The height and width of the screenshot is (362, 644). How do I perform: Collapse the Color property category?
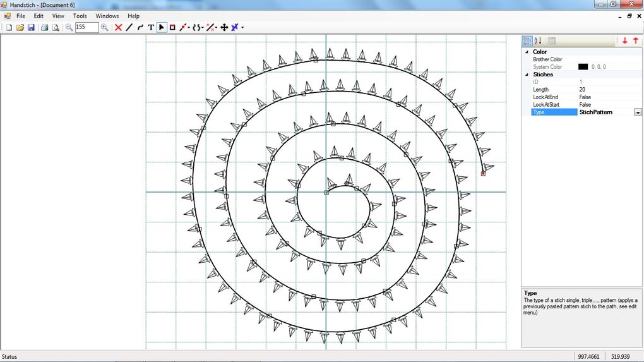pyautogui.click(x=527, y=52)
